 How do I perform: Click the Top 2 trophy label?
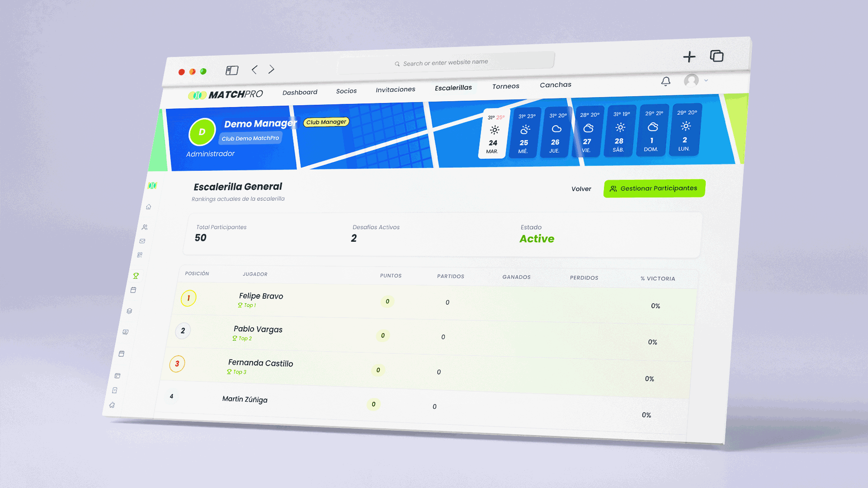pyautogui.click(x=242, y=338)
